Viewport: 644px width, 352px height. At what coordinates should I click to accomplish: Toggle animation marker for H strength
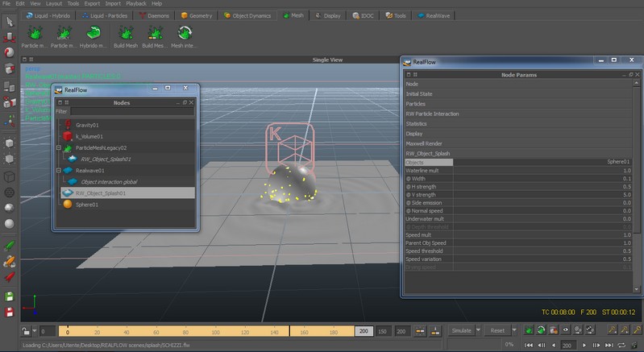tap(409, 187)
